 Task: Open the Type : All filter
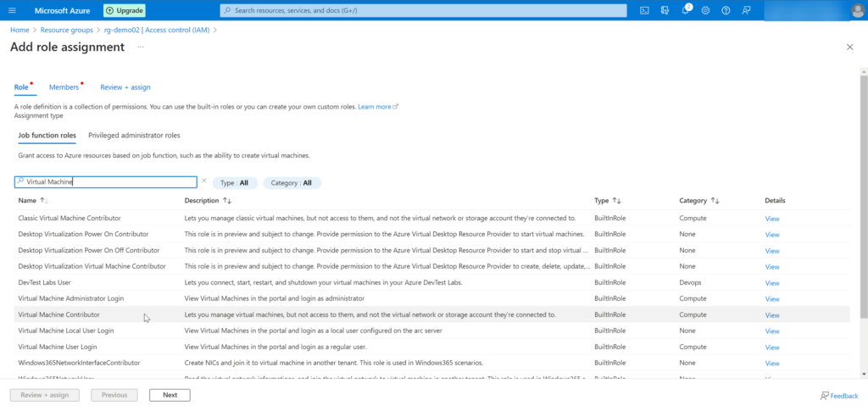coord(235,182)
